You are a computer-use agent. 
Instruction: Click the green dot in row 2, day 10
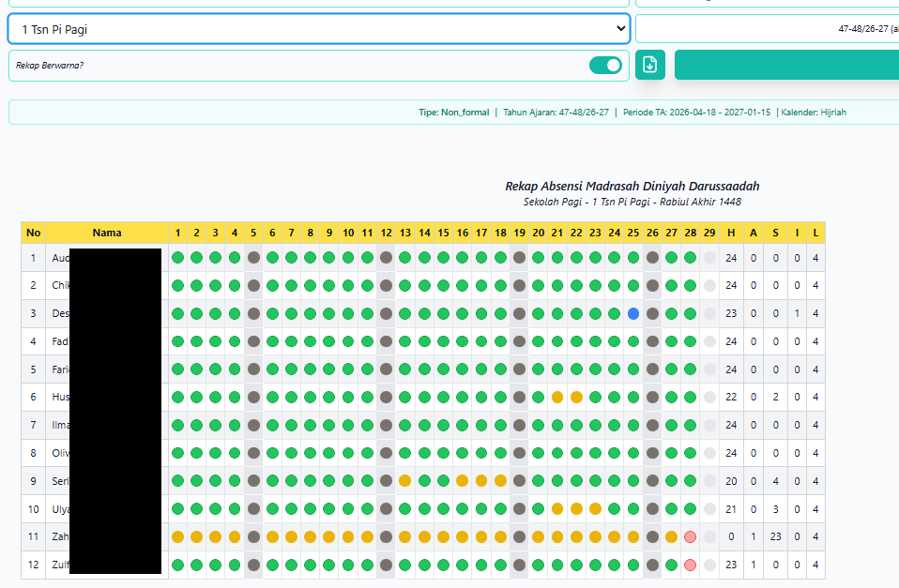348,285
